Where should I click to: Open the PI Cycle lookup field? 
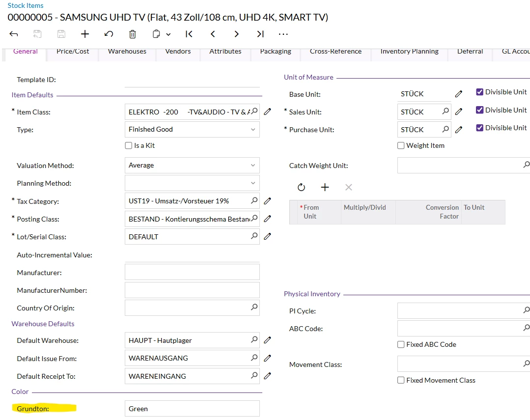(464, 310)
